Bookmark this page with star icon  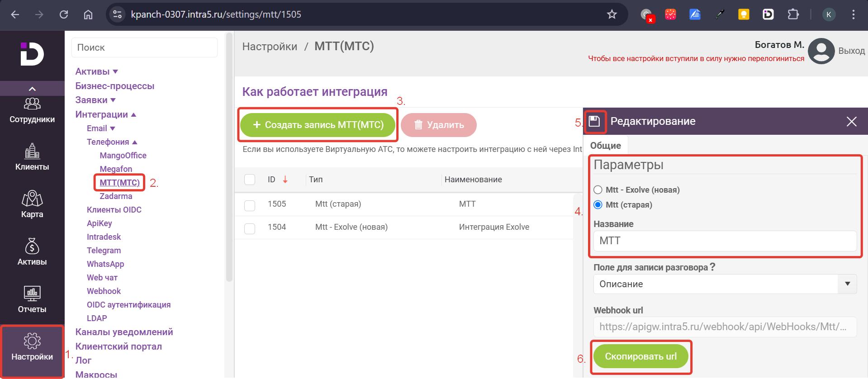click(612, 14)
